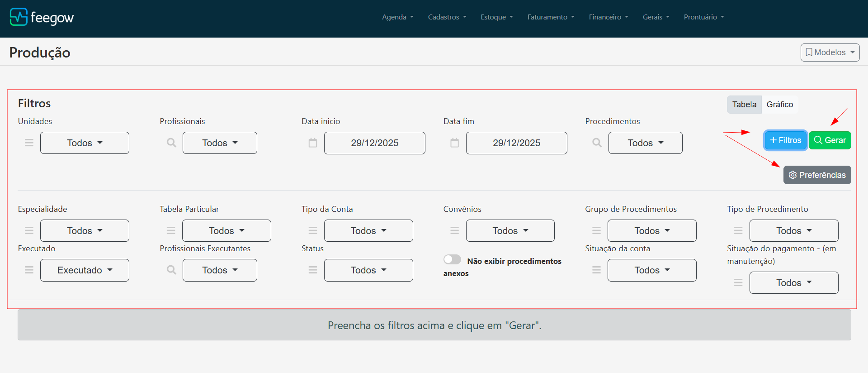Click the feegow logo
The height and width of the screenshot is (373, 868).
(42, 17)
